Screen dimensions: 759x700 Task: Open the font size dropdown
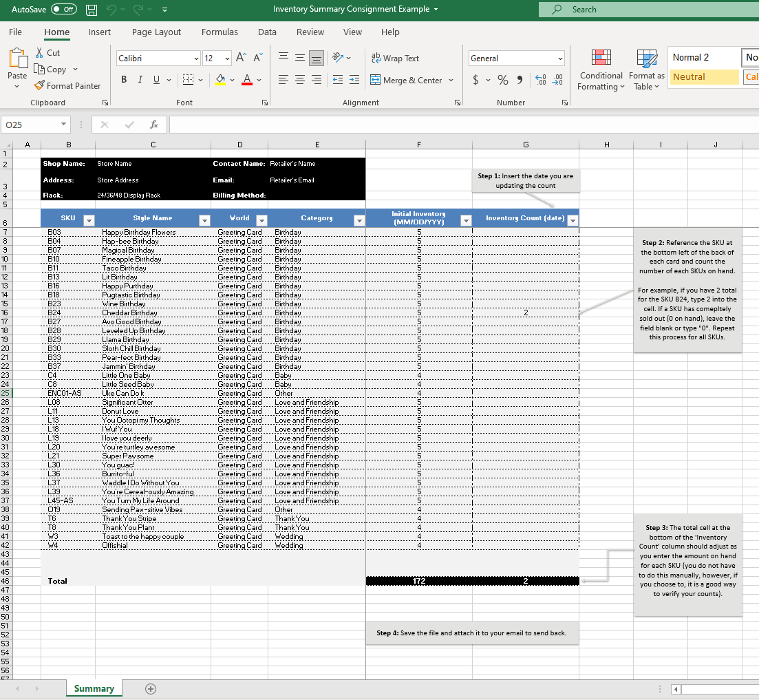click(227, 59)
